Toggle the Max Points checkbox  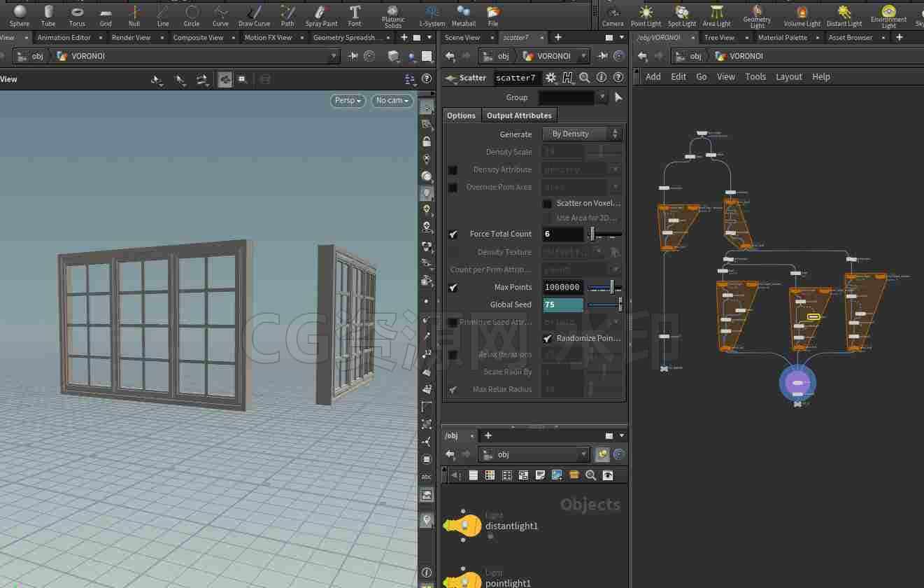453,287
